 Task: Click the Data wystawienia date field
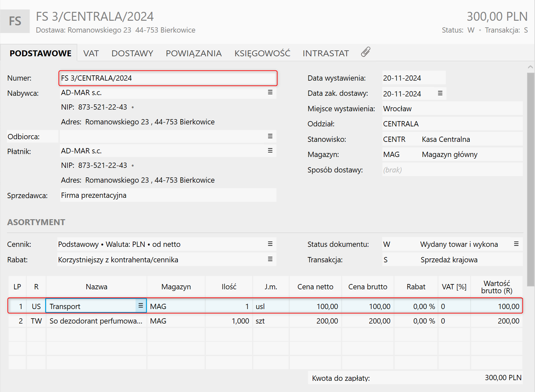(413, 78)
